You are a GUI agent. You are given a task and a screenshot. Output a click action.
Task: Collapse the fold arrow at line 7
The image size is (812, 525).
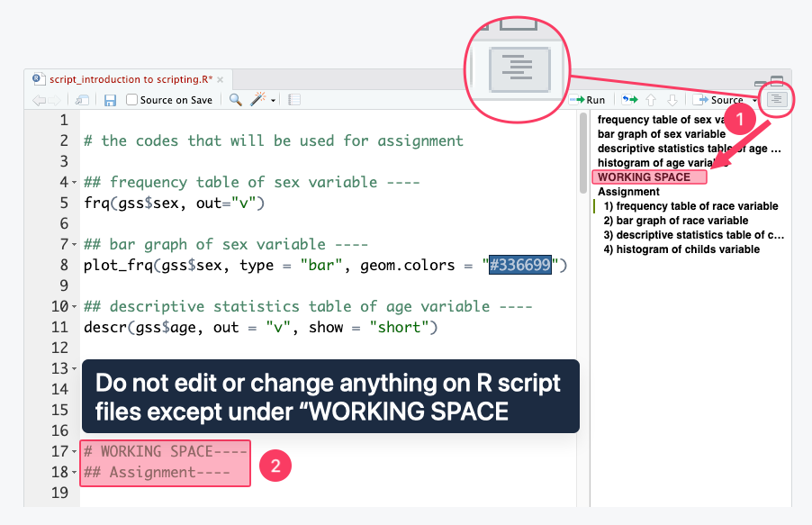coord(74,245)
